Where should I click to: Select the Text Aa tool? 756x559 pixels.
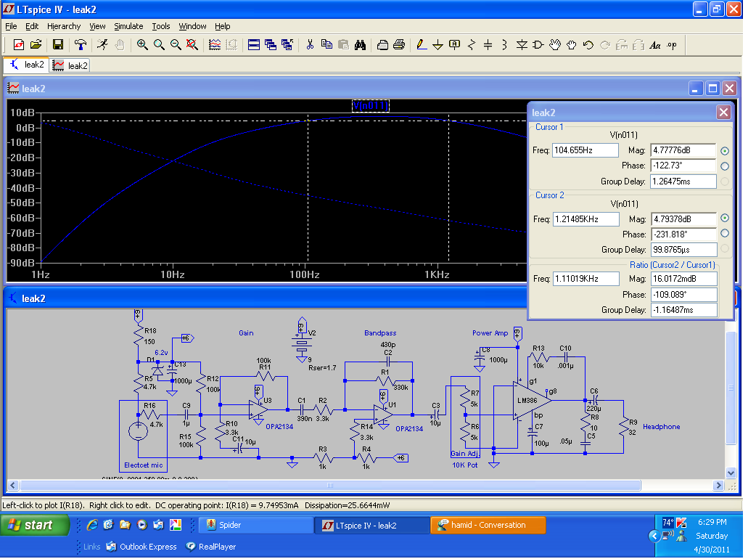click(x=654, y=45)
